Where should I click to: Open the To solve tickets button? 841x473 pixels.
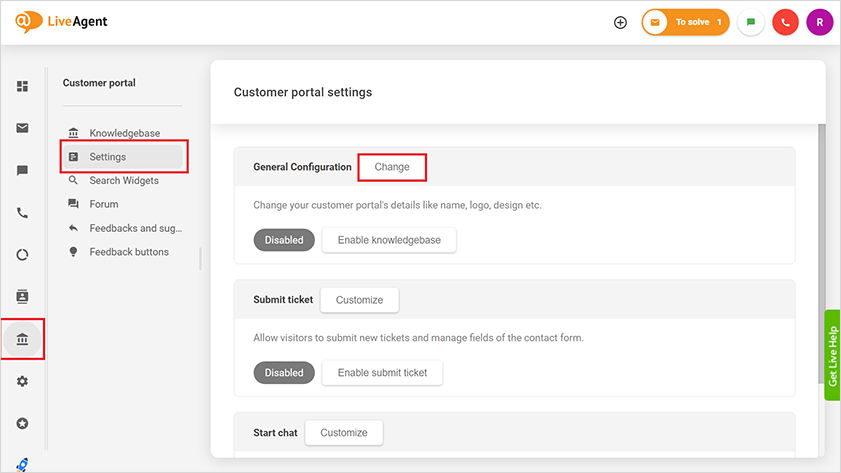coord(685,23)
